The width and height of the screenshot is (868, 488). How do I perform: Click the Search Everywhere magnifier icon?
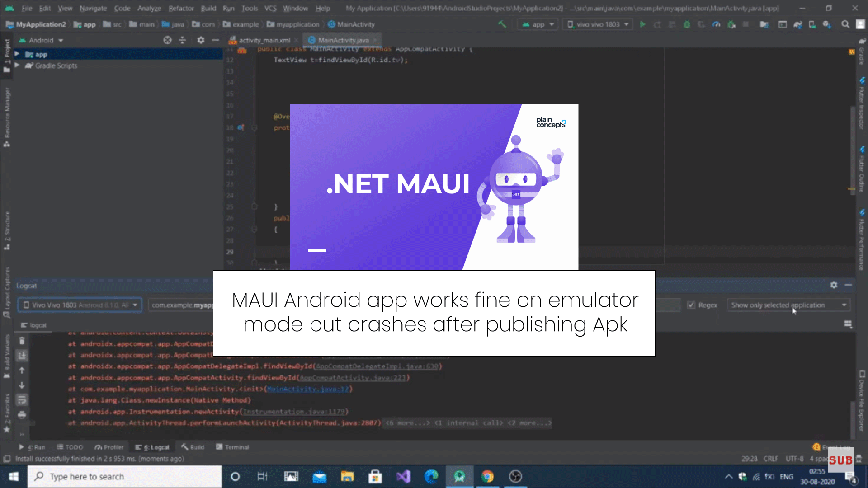coord(845,24)
